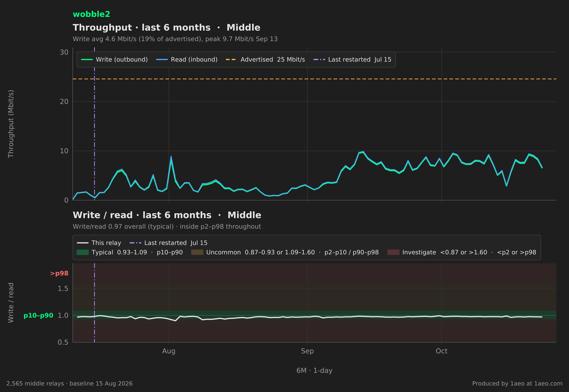
Task: Click the 30 tick on throughput axis
Action: coord(64,52)
